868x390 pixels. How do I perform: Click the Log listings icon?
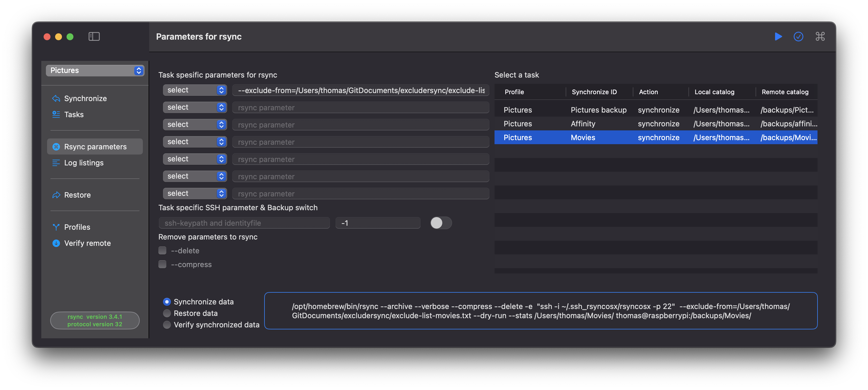coord(56,163)
